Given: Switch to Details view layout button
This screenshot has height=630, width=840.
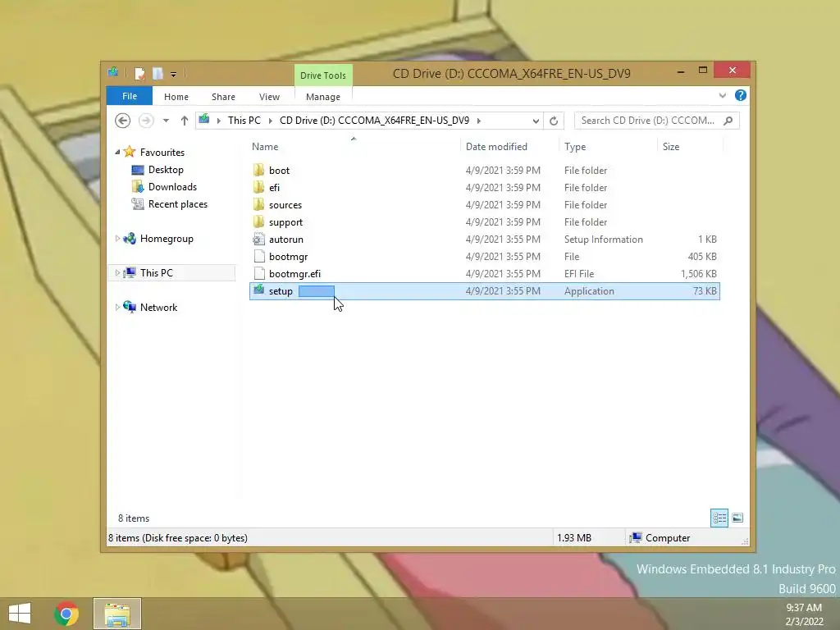Looking at the screenshot, I should [719, 518].
